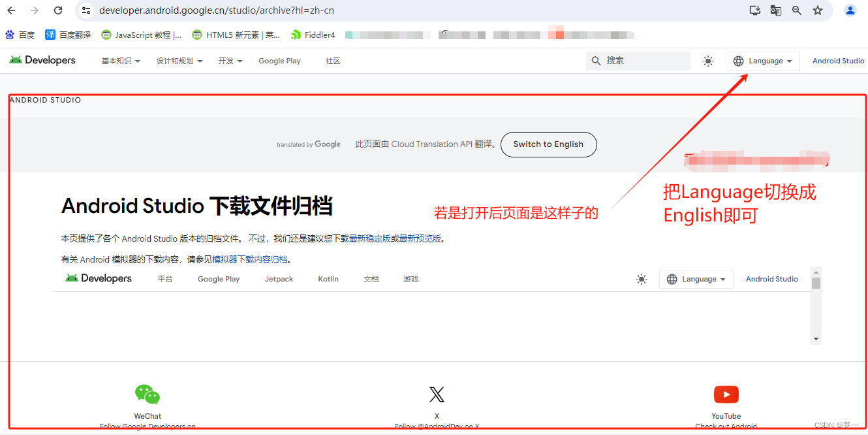Expand the 基本知识 menu

coord(121,61)
